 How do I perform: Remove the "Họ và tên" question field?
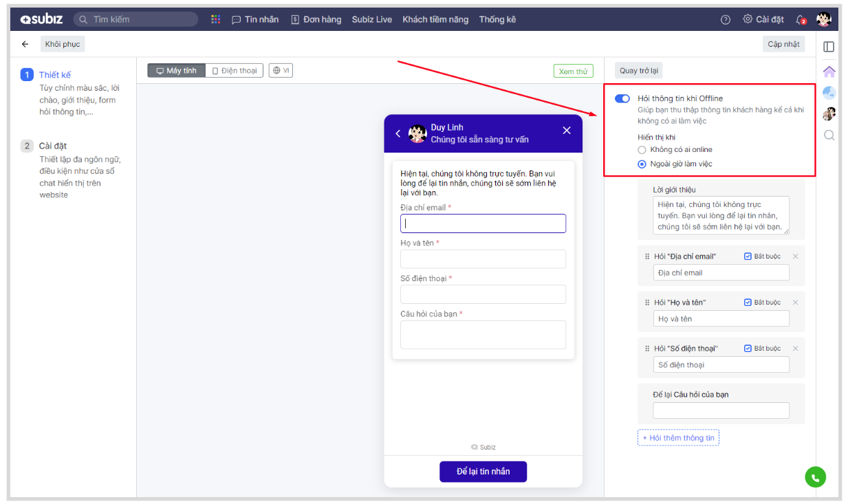[x=795, y=303]
